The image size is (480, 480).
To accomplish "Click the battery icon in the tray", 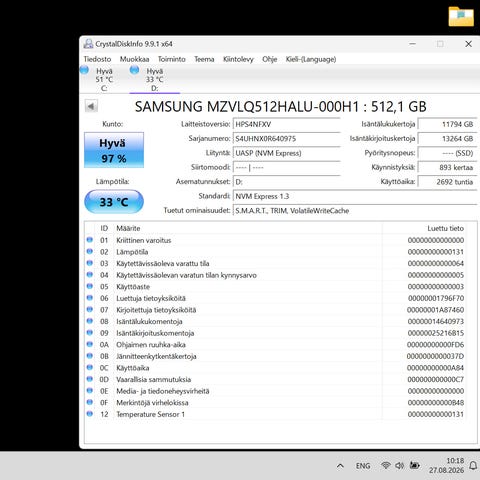I will click(x=415, y=465).
